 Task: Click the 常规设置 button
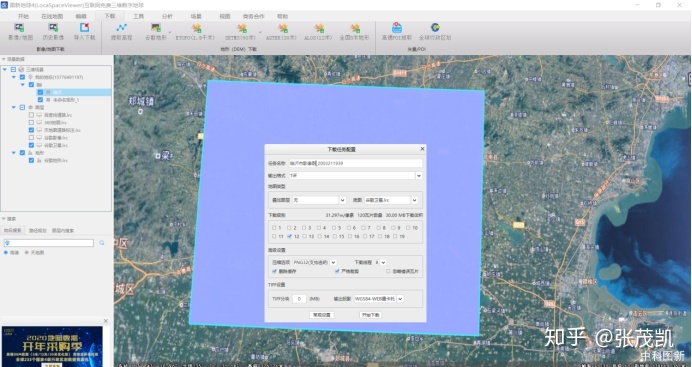click(x=321, y=315)
